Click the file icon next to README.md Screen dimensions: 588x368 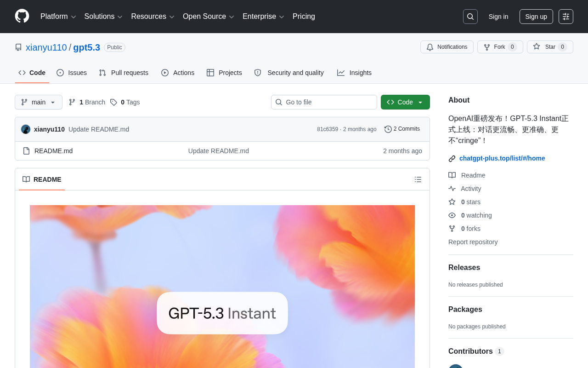tap(26, 151)
